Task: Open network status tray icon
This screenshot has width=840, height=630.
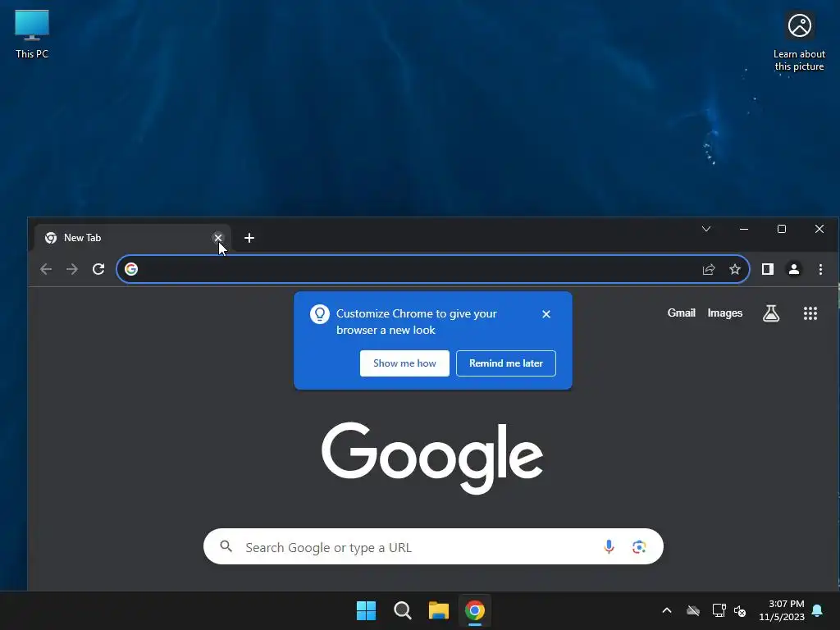Action: [x=719, y=610]
